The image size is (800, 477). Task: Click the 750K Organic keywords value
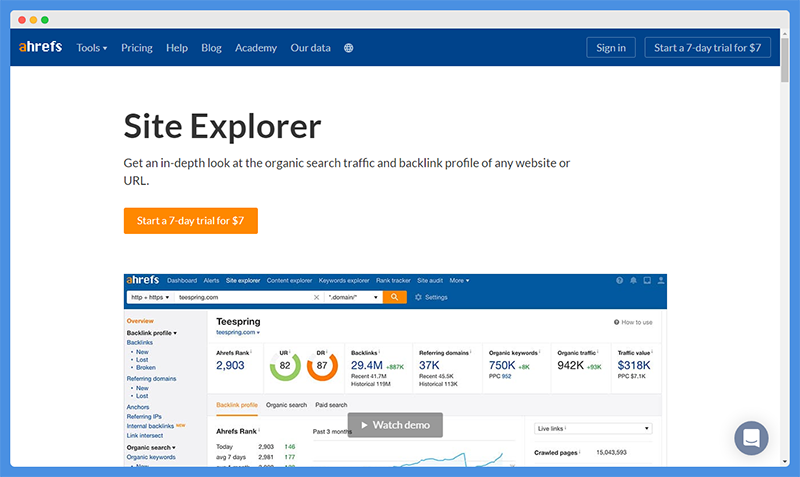point(502,365)
